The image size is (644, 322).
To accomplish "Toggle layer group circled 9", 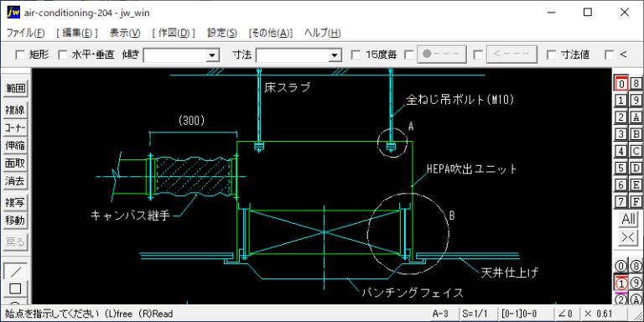I will click(636, 283).
